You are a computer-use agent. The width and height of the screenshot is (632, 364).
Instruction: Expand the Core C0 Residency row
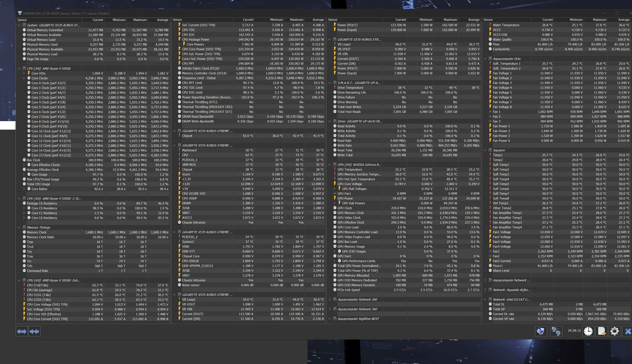point(24,208)
